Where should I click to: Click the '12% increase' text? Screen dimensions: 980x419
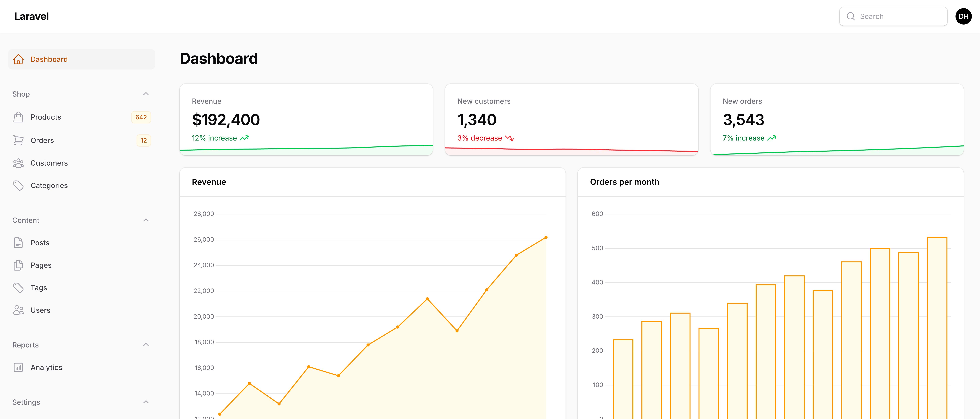(214, 138)
